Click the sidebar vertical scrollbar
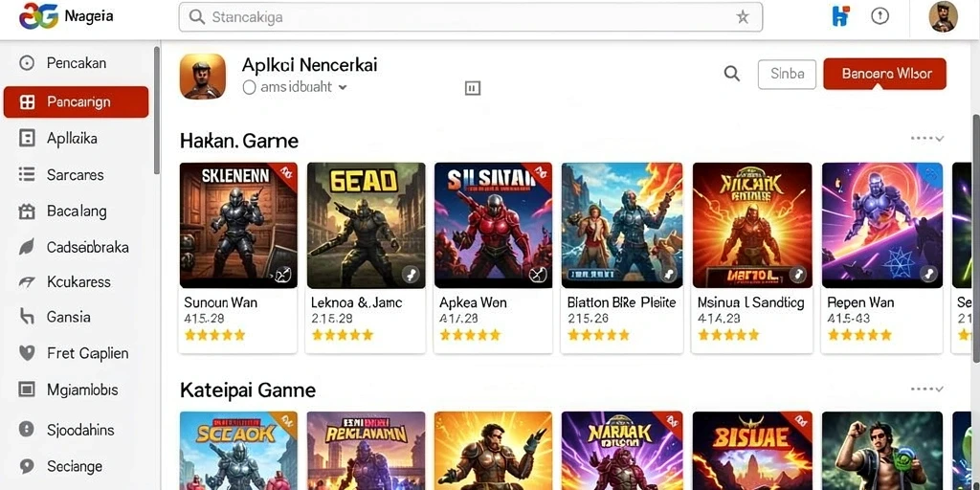 point(157,110)
